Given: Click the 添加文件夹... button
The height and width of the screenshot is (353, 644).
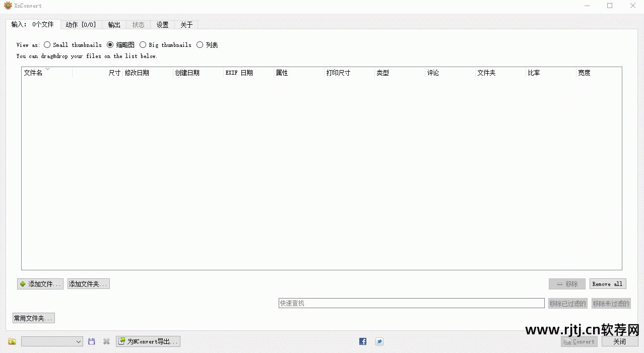Looking at the screenshot, I should tap(89, 284).
